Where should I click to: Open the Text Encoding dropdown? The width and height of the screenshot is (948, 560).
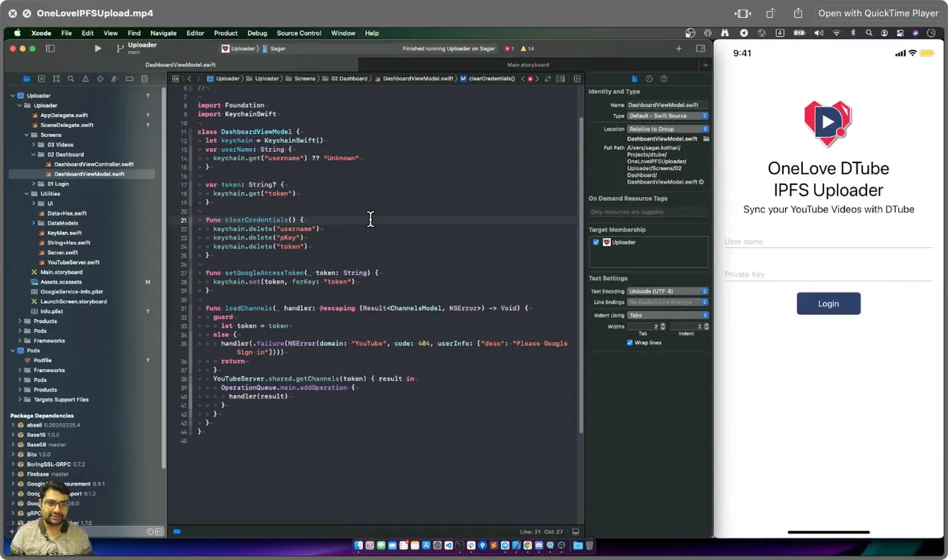[667, 291]
